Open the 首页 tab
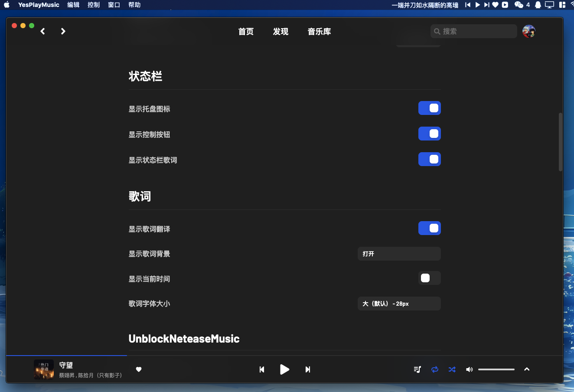Screen dimensions: 574x392 coord(246,31)
